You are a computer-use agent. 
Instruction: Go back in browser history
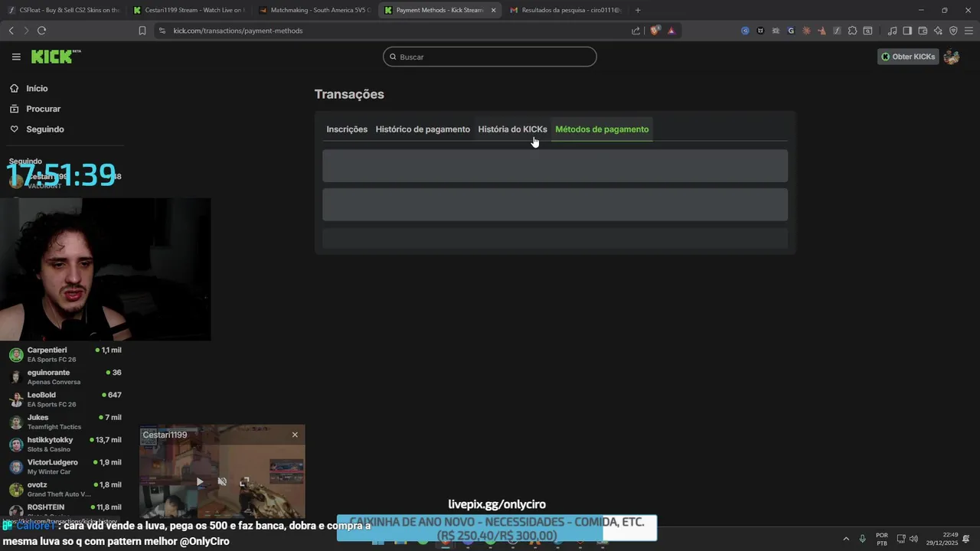(11, 31)
